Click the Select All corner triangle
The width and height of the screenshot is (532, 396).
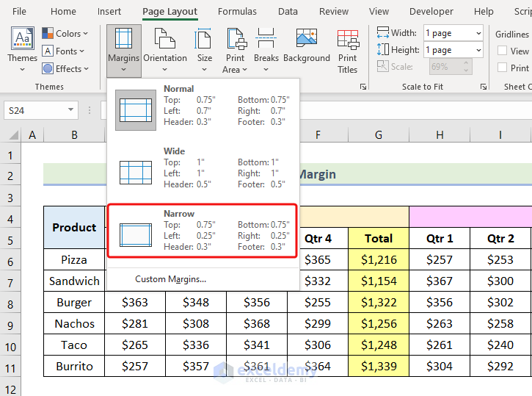pyautogui.click(x=13, y=135)
